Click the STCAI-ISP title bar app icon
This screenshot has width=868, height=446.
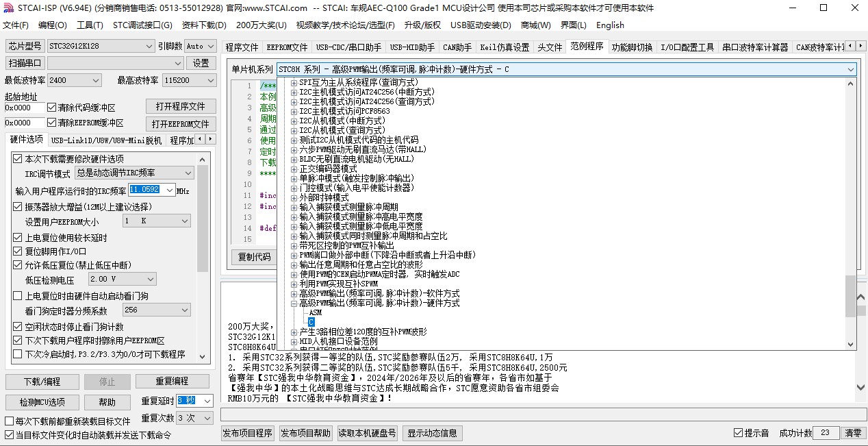click(8, 8)
